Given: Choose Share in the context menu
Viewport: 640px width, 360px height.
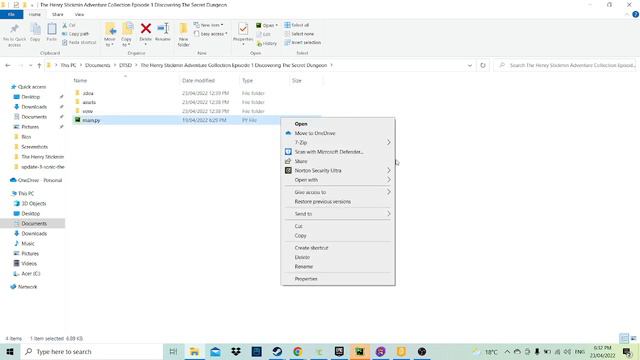Looking at the screenshot, I should 338,161.
